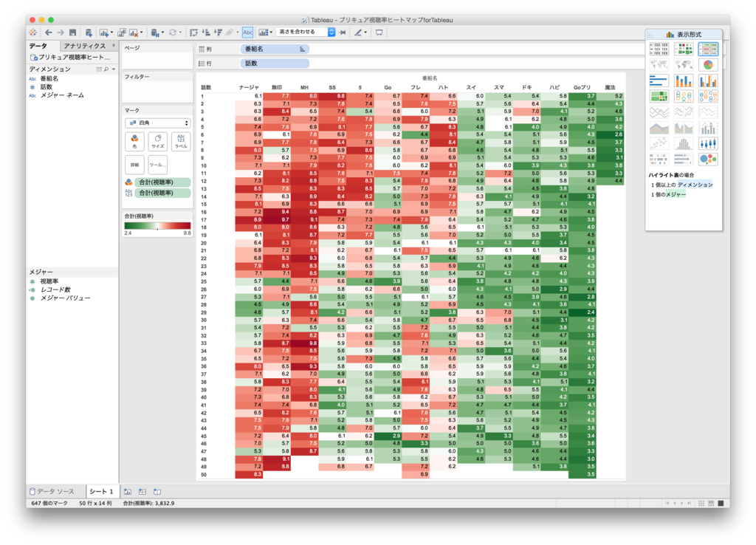Select the pie chart type in Show Me
This screenshot has height=545, width=756.
[708, 65]
